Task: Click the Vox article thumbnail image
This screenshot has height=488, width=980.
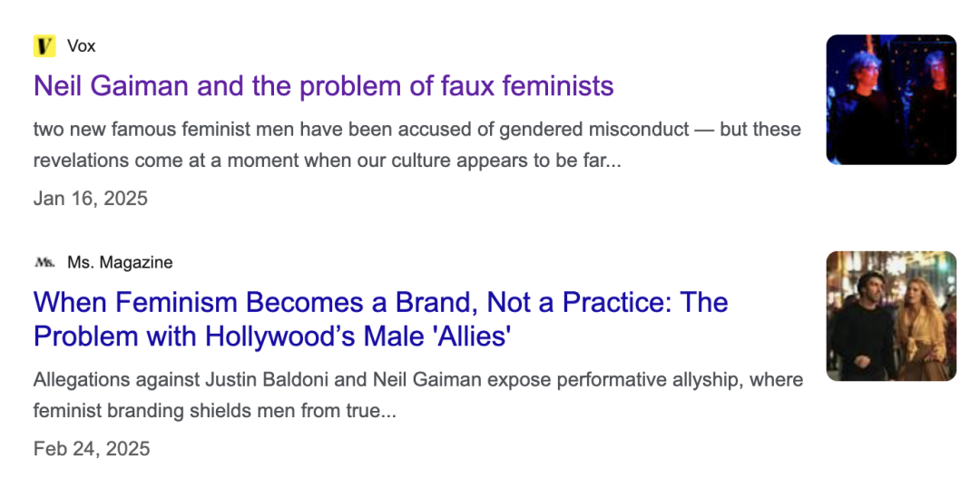Action: point(890,100)
